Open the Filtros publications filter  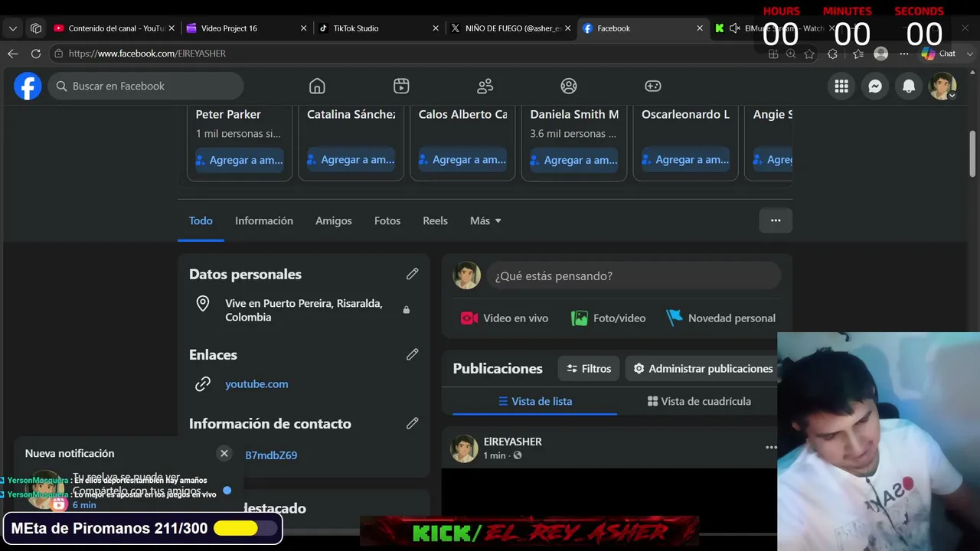(x=589, y=369)
